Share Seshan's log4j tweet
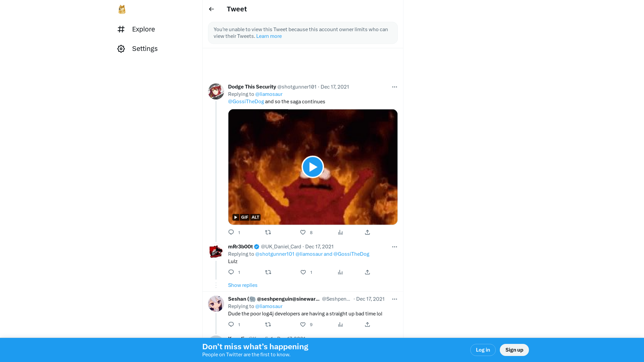Image resolution: width=644 pixels, height=362 pixels. click(367, 324)
